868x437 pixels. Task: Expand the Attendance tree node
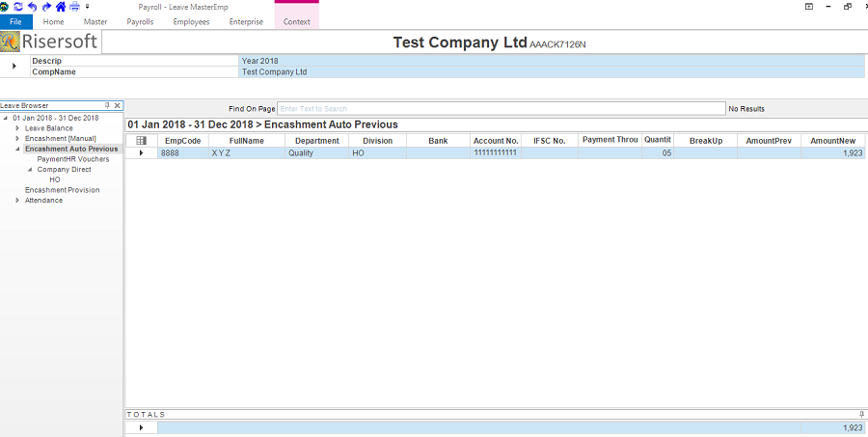pos(17,201)
